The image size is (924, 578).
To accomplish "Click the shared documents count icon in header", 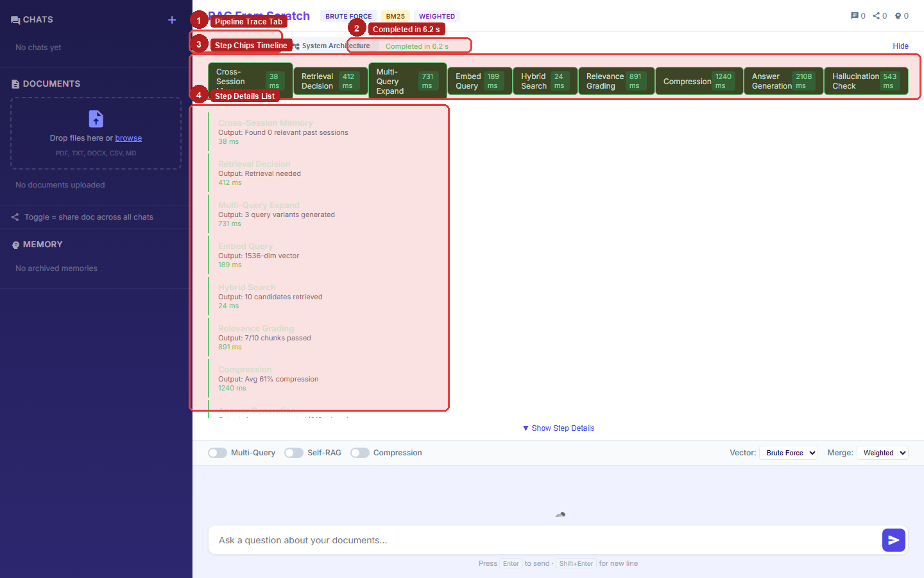I will (877, 16).
